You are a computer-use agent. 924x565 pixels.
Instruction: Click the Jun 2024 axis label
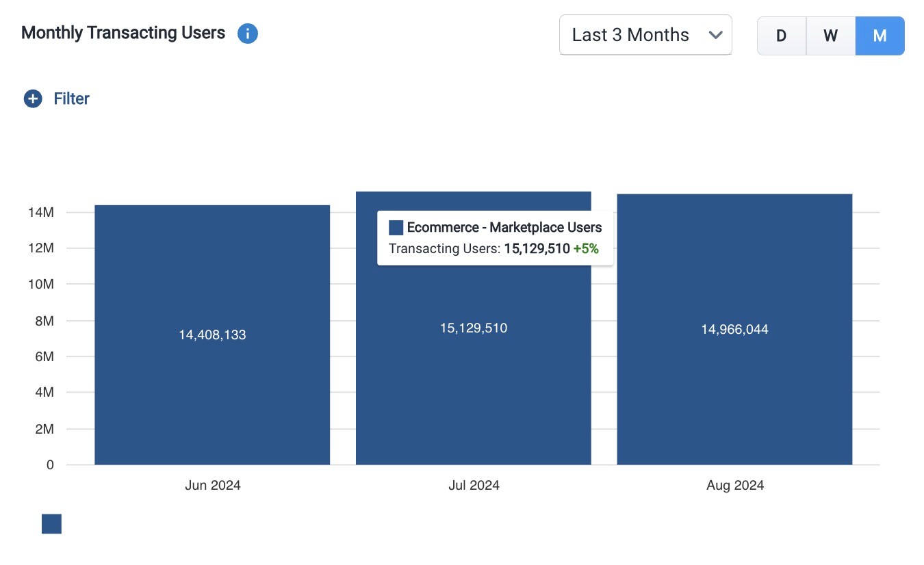pyautogui.click(x=213, y=486)
